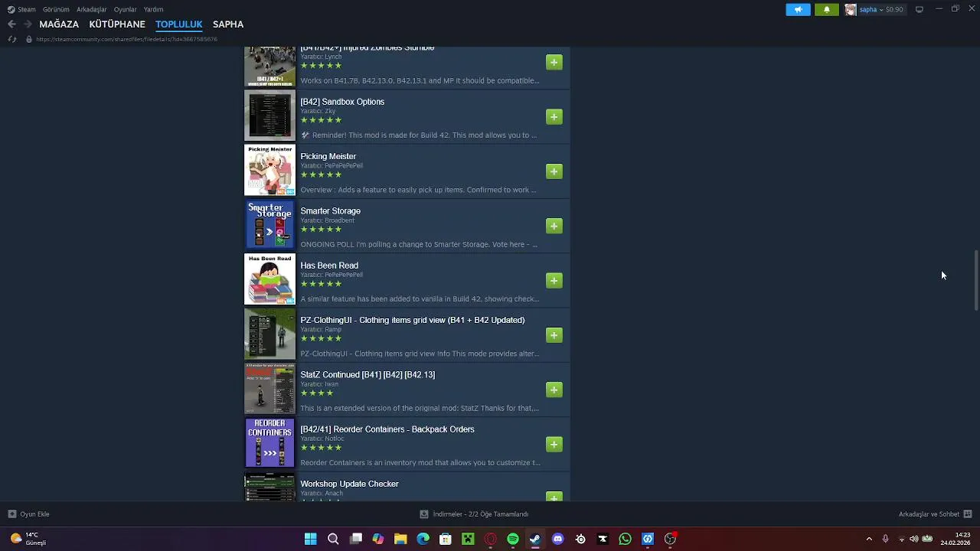Screen dimensions: 980x551
Task: Click Has Been Read thumbnail
Action: pyautogui.click(x=269, y=279)
